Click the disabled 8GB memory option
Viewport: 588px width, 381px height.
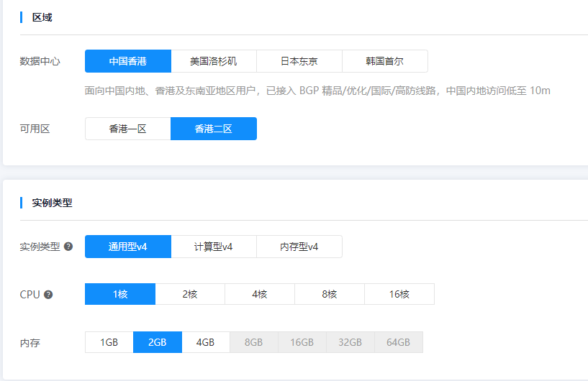click(254, 342)
